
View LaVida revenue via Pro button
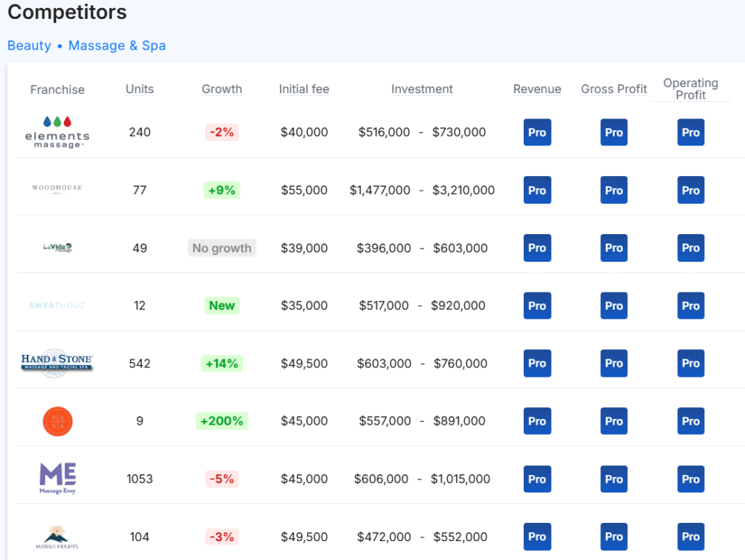point(538,248)
